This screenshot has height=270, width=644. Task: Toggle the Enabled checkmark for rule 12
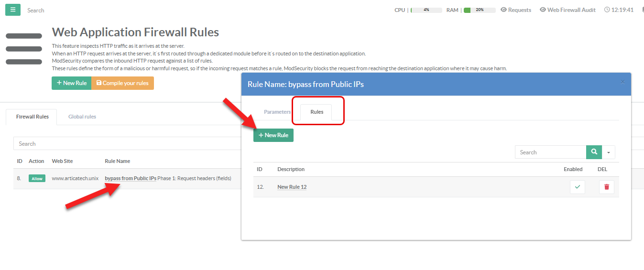click(577, 187)
